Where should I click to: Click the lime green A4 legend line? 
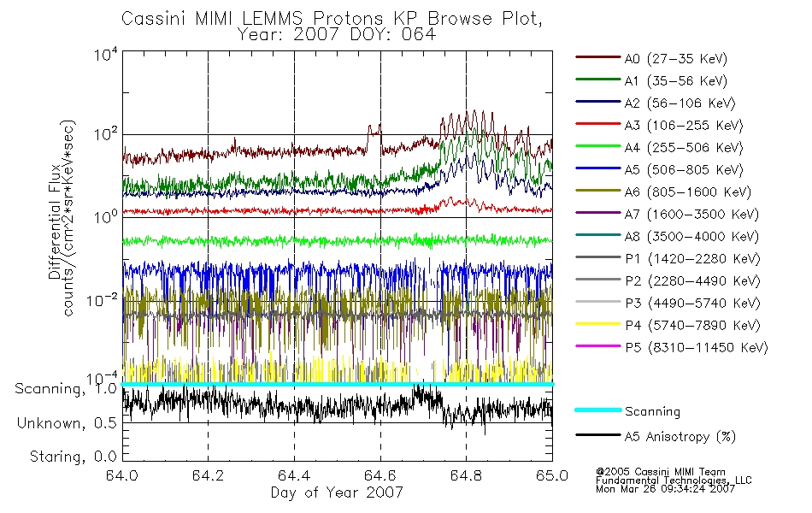point(598,146)
